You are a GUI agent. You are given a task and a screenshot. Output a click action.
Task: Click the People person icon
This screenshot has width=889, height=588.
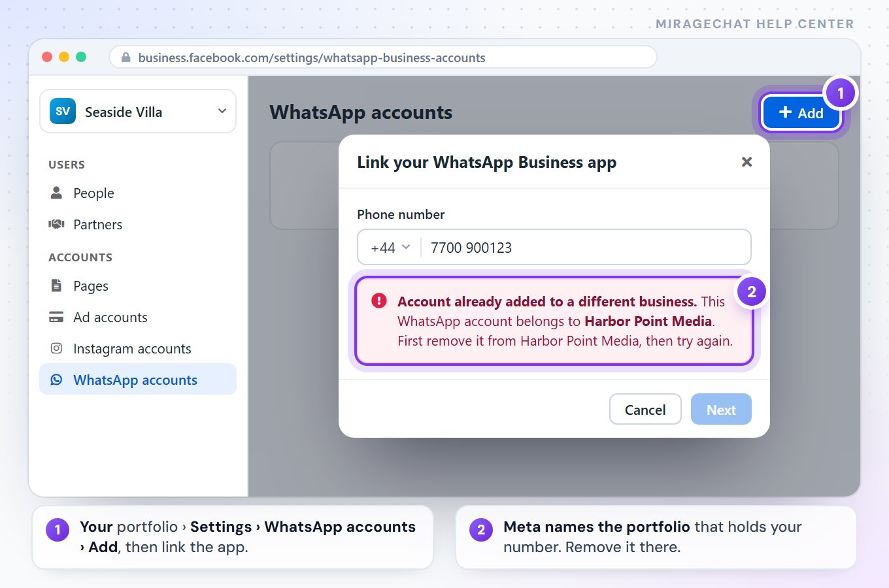pyautogui.click(x=56, y=193)
